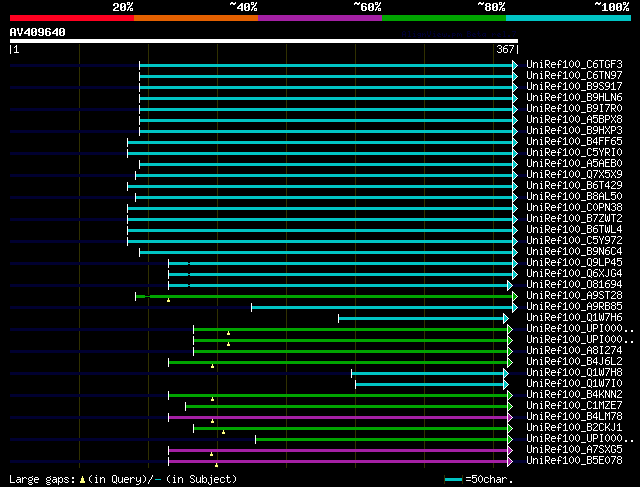Click the green arrowhead ending the A9ST28 bar
The height and width of the screenshot is (487, 640).
point(515,296)
